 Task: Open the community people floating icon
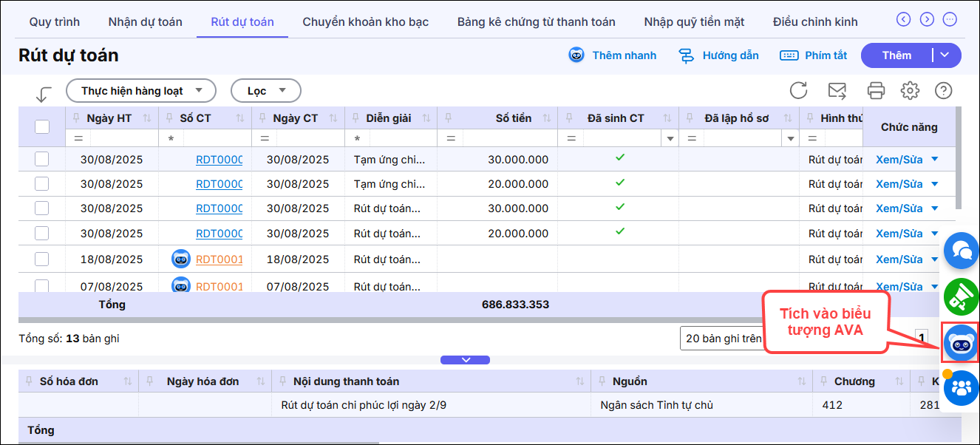coord(961,388)
